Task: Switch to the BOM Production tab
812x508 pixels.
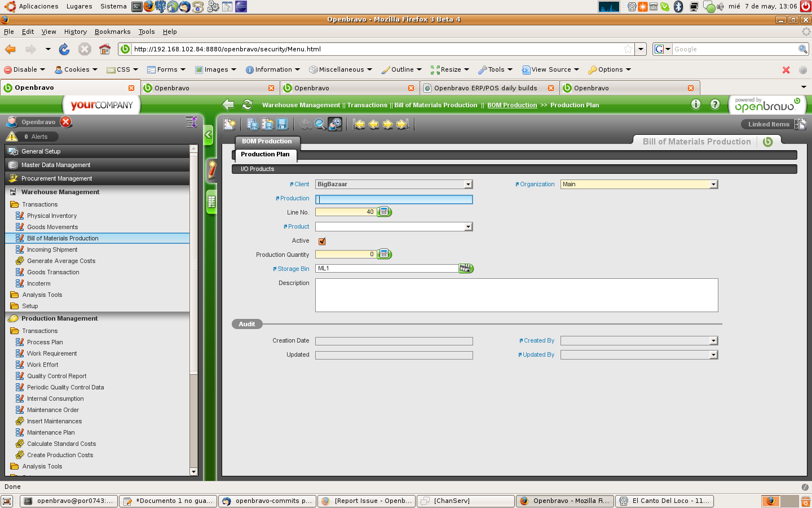Action: (x=267, y=141)
